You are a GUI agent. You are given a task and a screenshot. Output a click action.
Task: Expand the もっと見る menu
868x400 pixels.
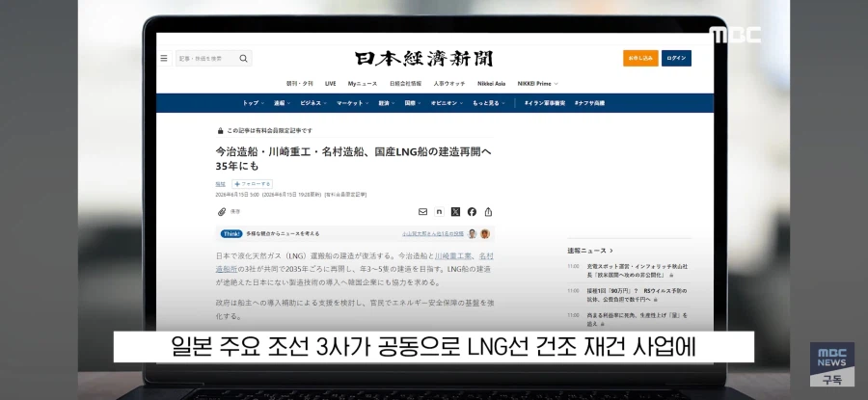click(x=488, y=103)
